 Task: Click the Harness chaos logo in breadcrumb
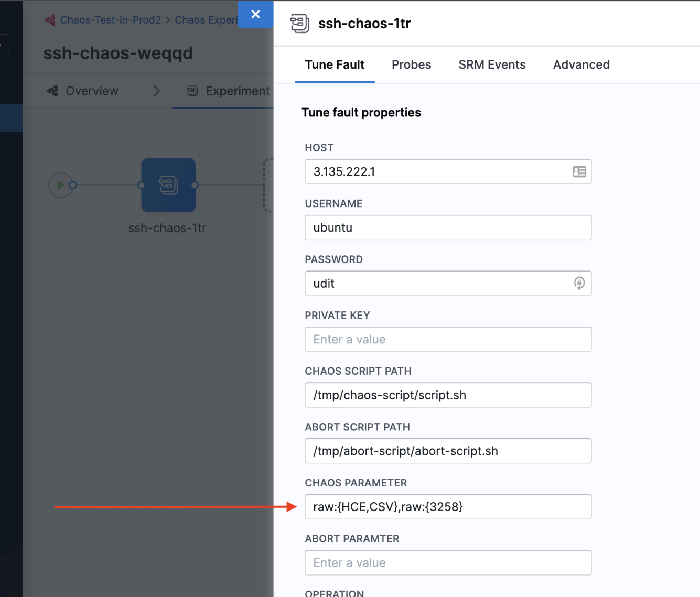[50, 20]
